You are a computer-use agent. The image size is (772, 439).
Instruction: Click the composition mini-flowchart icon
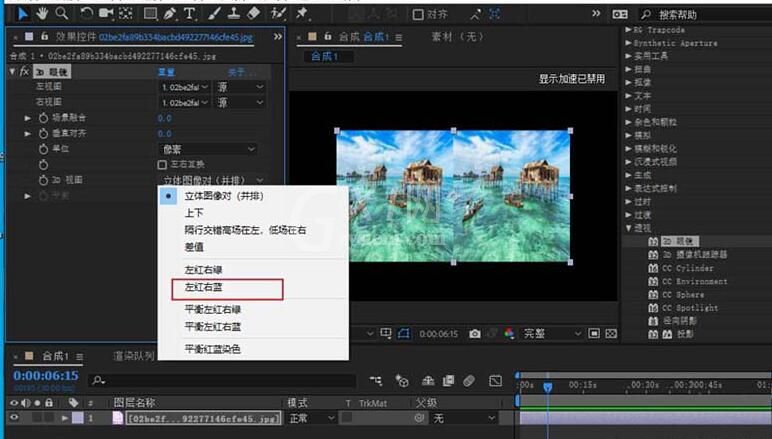pos(376,380)
